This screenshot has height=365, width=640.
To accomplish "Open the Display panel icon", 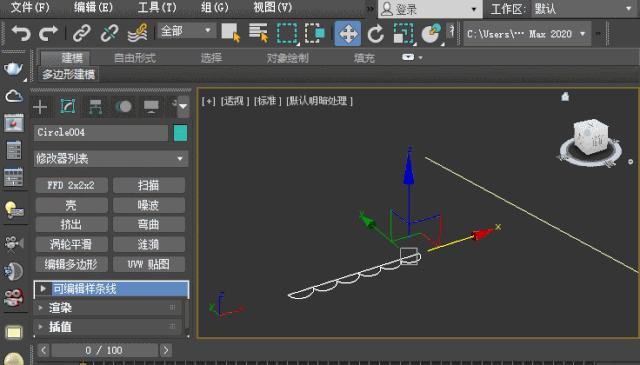I will 151,107.
